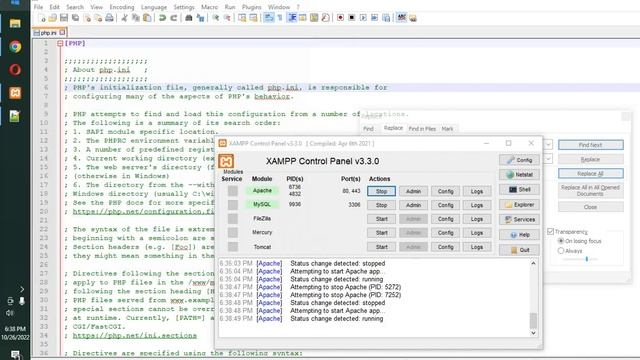Click the XAMPP icon in the taskbar
Viewport: 640px width, 360px height.
click(x=15, y=93)
